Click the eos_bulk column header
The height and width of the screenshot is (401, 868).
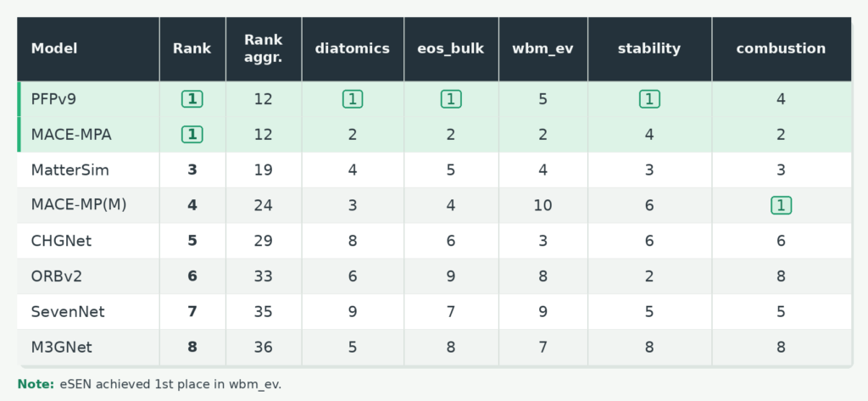pyautogui.click(x=451, y=48)
